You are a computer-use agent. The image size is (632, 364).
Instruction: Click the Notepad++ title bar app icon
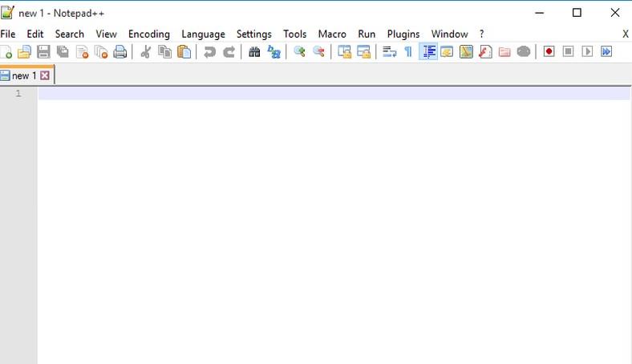click(8, 13)
